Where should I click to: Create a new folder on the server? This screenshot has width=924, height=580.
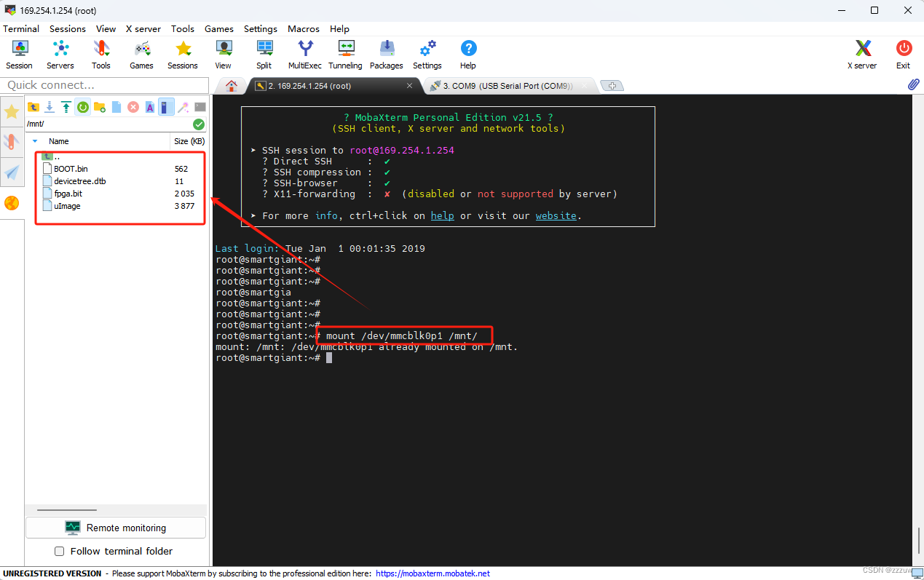[x=99, y=106]
